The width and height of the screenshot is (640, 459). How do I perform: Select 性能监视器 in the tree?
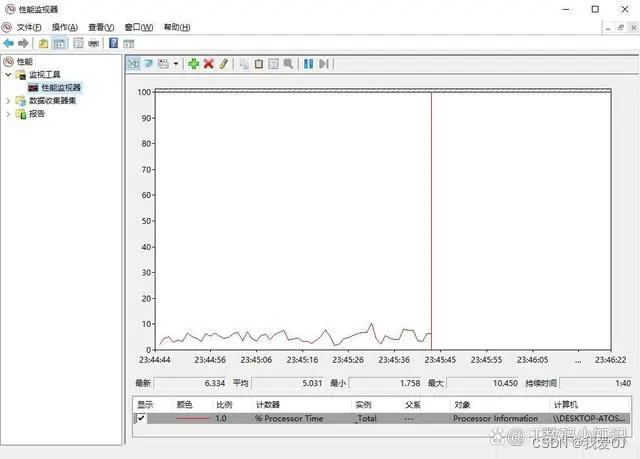point(61,88)
